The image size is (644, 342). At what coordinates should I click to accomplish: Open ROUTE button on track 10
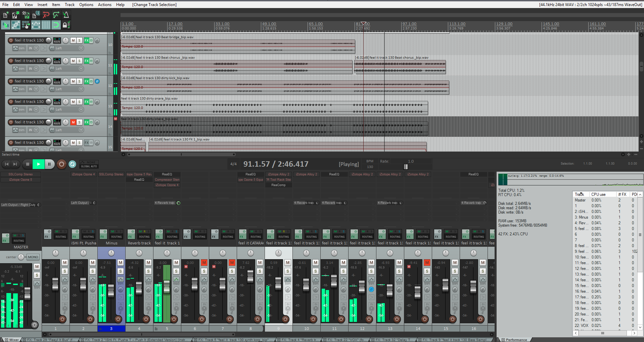(x=57, y=40)
